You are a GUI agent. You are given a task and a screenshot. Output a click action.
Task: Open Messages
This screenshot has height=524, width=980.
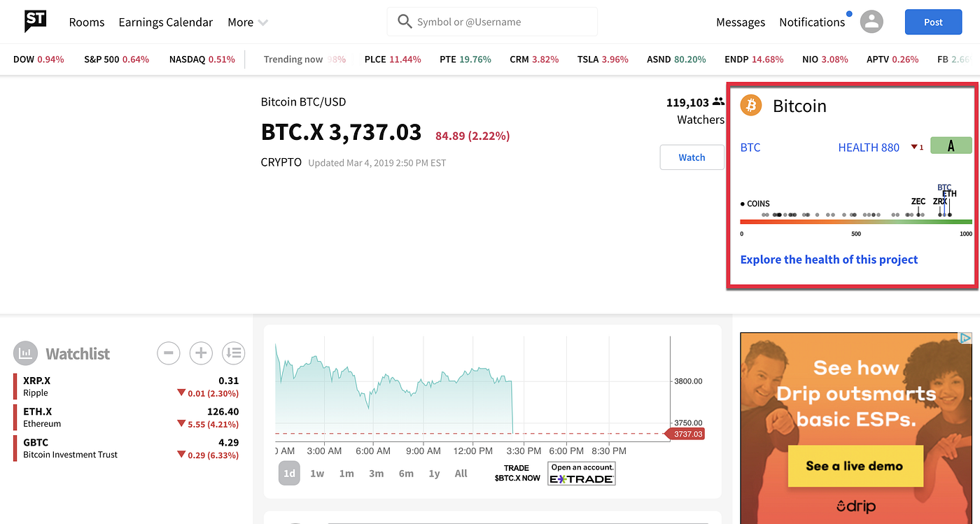tap(741, 22)
